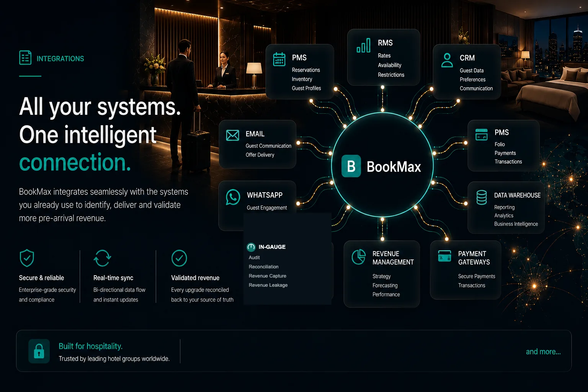The height and width of the screenshot is (392, 588).
Task: Click "Folio" on the PMS card
Action: (500, 144)
